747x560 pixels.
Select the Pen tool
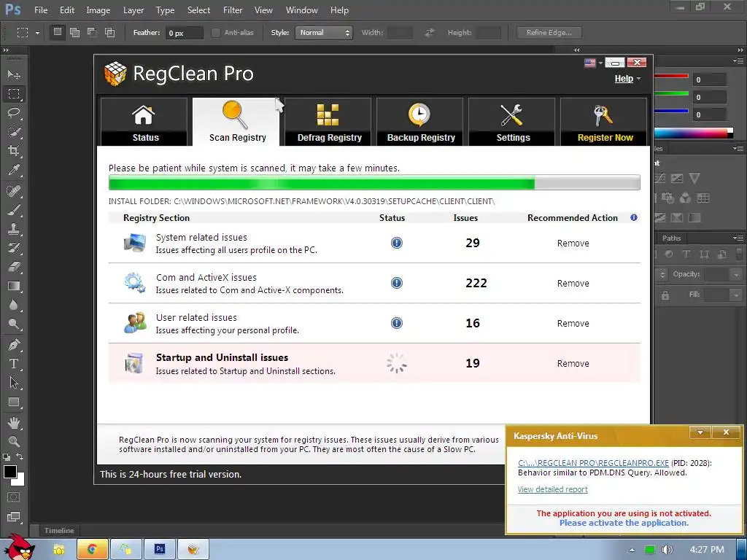(14, 345)
